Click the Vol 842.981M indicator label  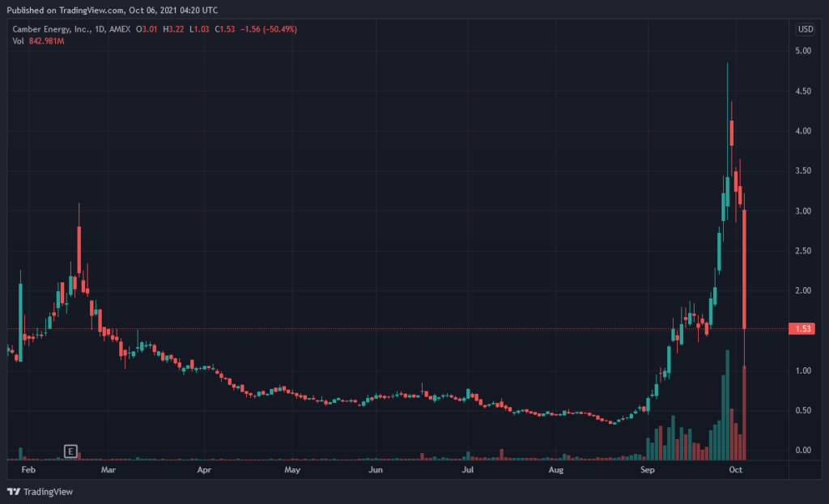click(38, 41)
